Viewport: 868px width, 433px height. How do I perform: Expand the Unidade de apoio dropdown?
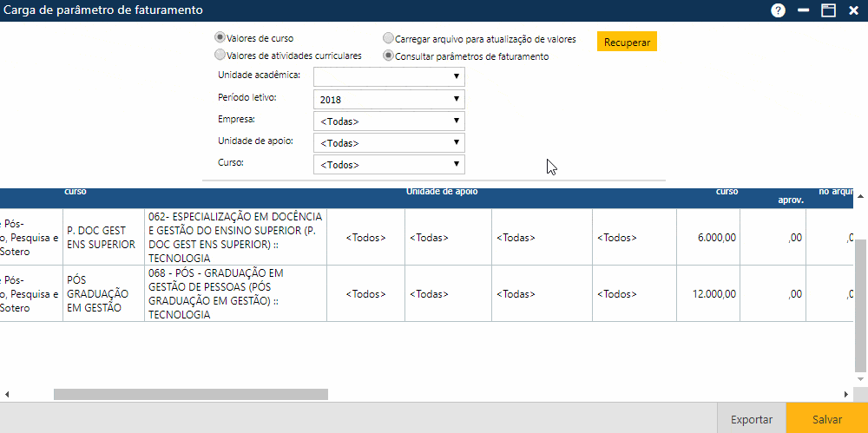389,142
